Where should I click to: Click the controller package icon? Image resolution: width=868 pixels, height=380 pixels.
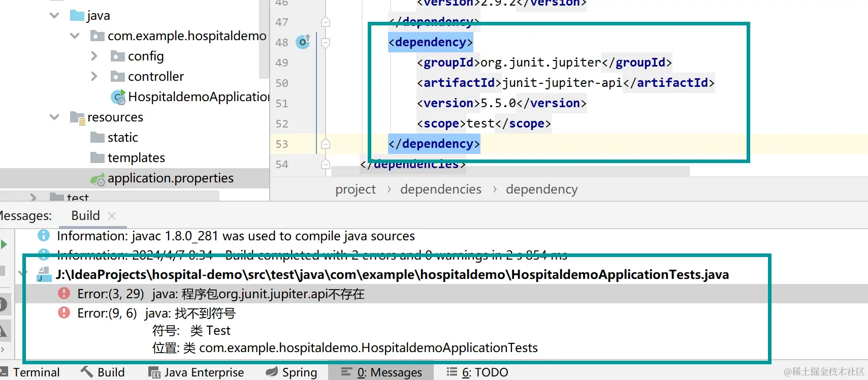tap(118, 77)
